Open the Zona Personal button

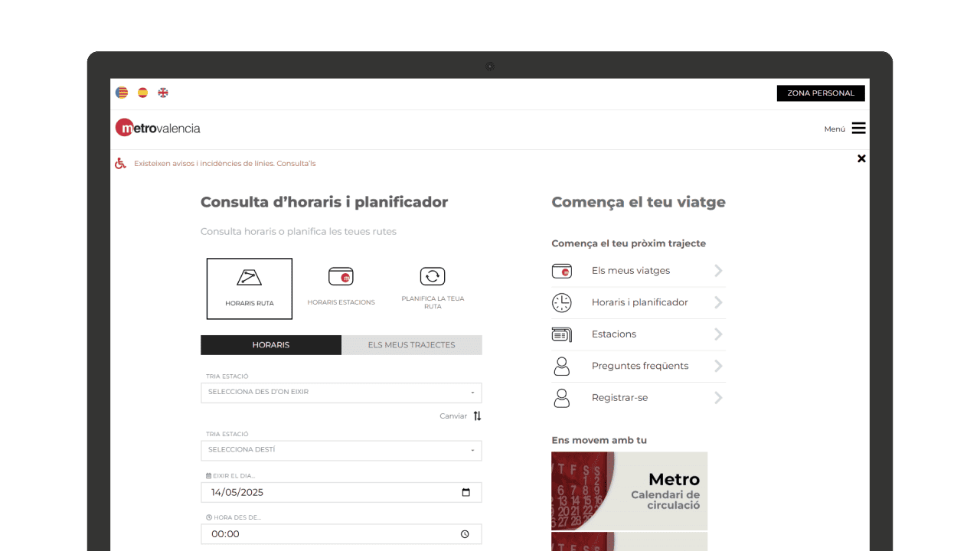pyautogui.click(x=821, y=93)
